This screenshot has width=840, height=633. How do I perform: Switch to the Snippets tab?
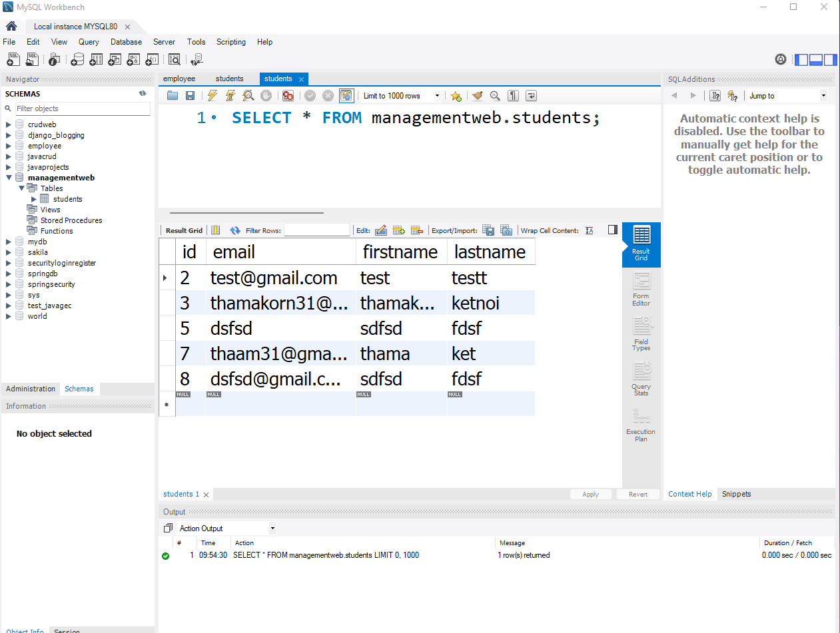(736, 494)
